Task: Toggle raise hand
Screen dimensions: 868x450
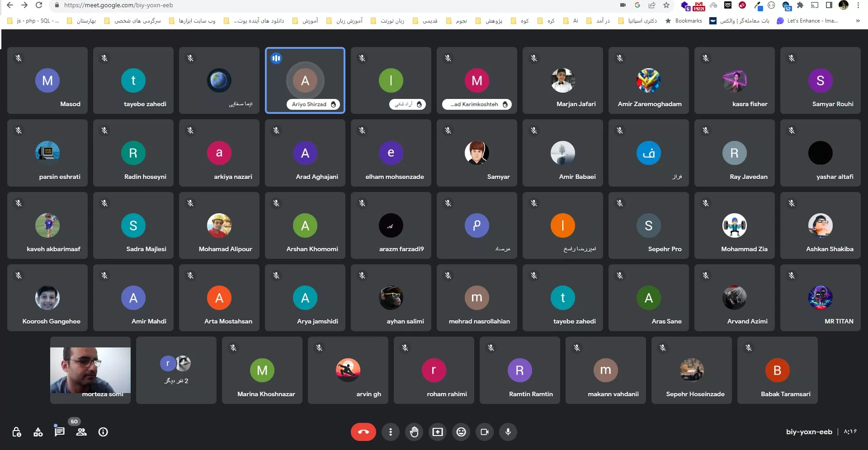Action: pos(414,432)
